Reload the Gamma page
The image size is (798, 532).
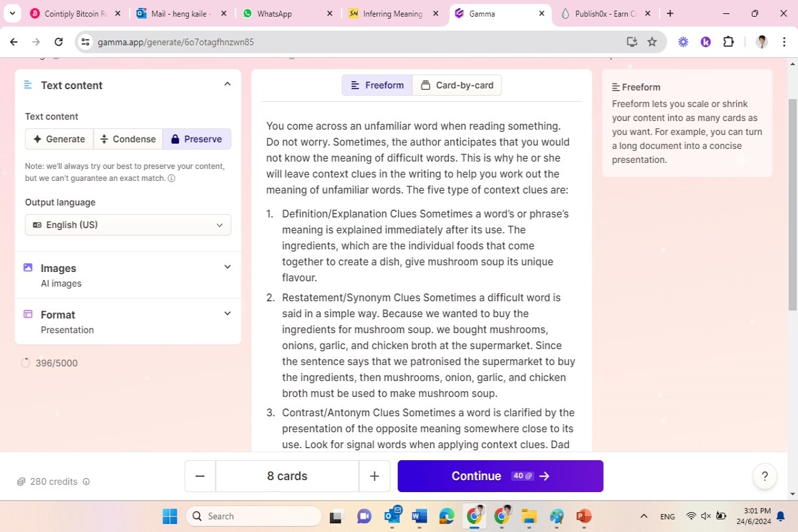coord(59,42)
